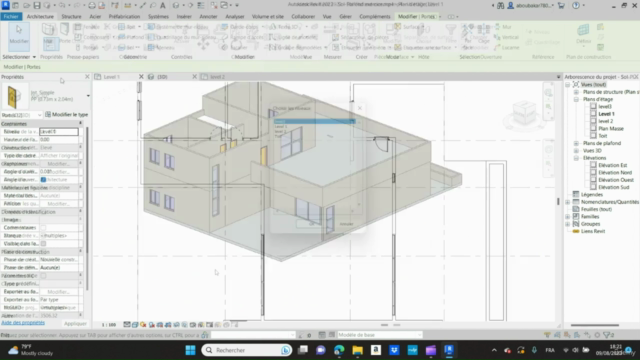Expand the Vues 3D node
The height and width of the screenshot is (360, 640).
[576, 151]
